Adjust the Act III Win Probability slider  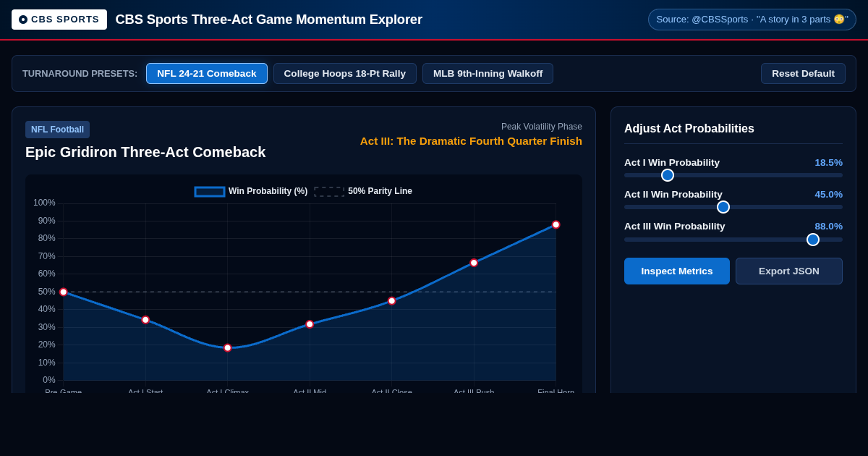tap(733, 239)
